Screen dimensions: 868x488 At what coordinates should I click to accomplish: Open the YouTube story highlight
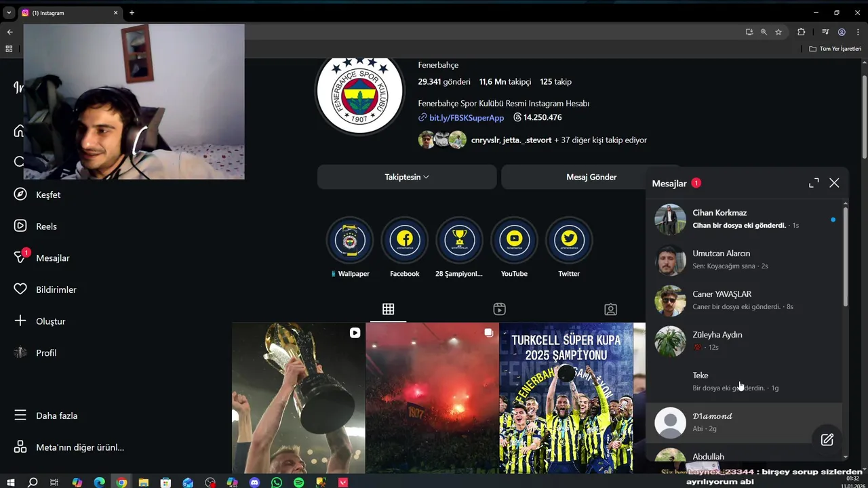tap(514, 240)
